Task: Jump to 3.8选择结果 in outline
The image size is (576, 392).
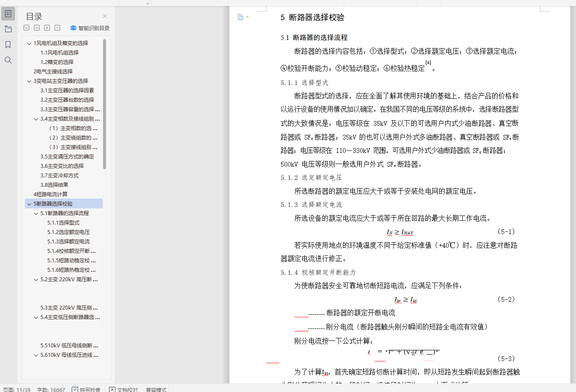Action: pyautogui.click(x=55, y=185)
